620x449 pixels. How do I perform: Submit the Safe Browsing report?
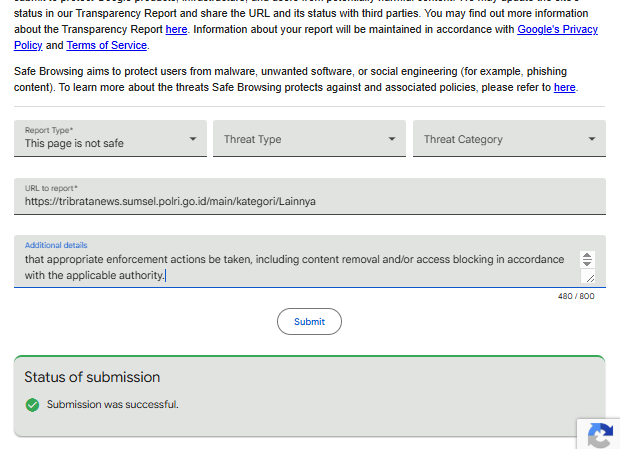point(309,321)
